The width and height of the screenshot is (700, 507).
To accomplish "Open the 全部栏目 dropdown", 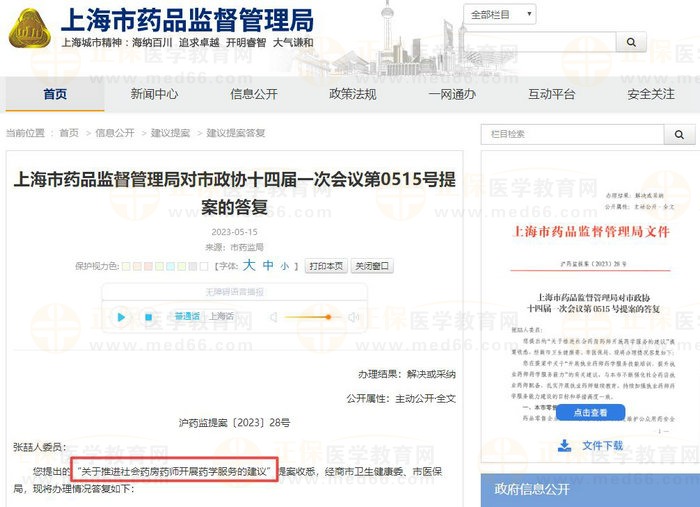I will coord(500,15).
